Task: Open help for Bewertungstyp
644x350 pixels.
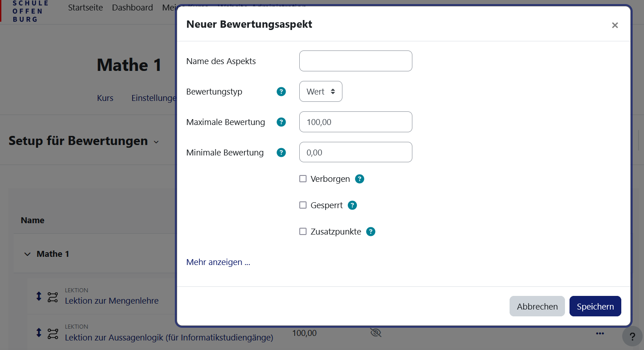Action: coord(282,92)
